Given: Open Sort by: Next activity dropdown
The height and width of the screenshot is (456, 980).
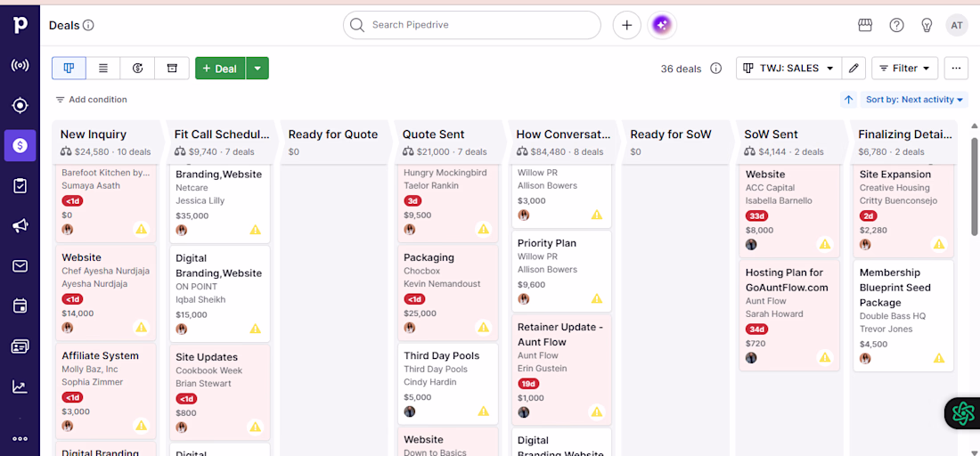Looking at the screenshot, I should coord(914,100).
